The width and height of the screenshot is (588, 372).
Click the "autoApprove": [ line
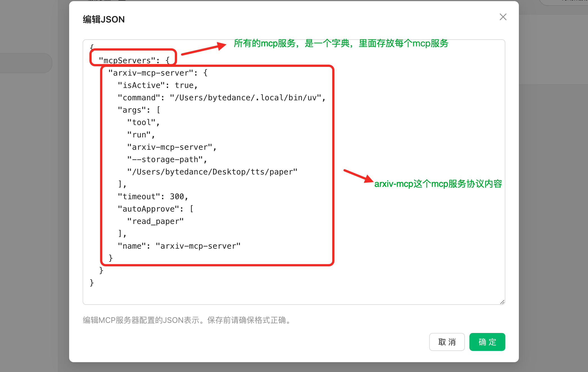155,209
